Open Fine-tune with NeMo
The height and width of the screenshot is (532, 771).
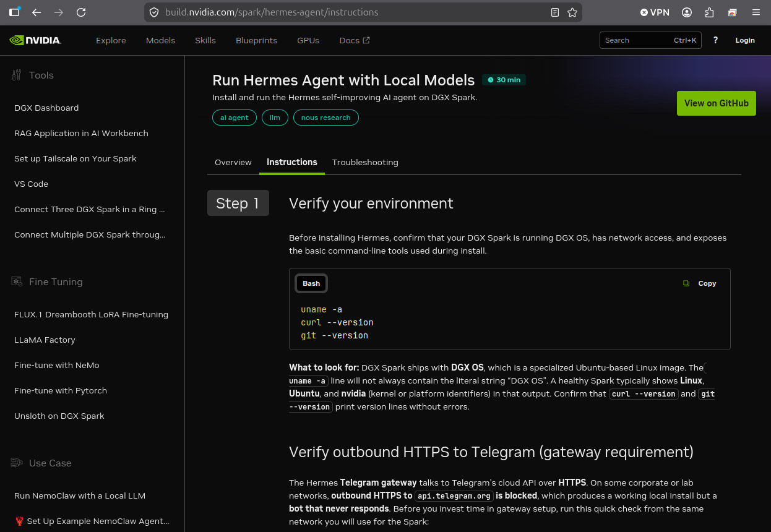coord(57,365)
